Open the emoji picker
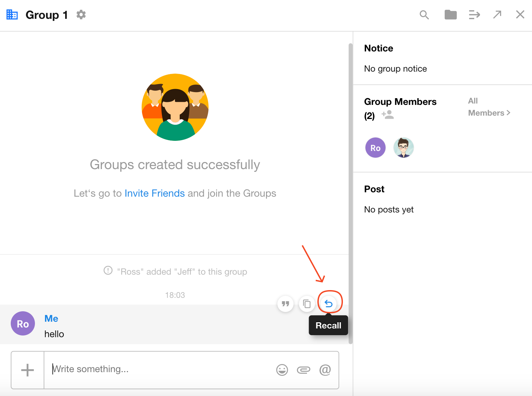Image resolution: width=532 pixels, height=396 pixels. coord(282,370)
